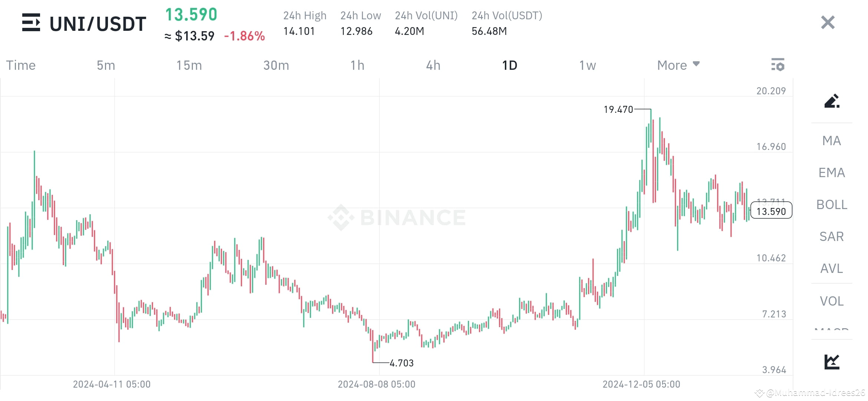Toggle the VOL volume indicator
Image resolution: width=868 pixels, height=401 pixels.
(831, 301)
